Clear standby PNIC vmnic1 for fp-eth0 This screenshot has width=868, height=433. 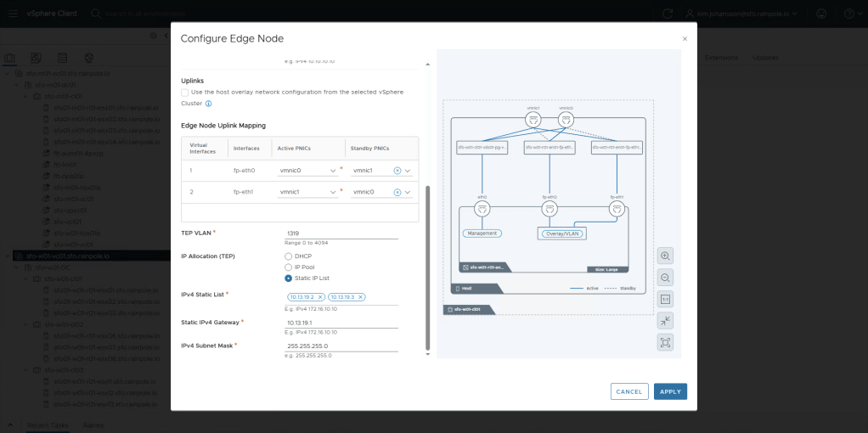[397, 170]
